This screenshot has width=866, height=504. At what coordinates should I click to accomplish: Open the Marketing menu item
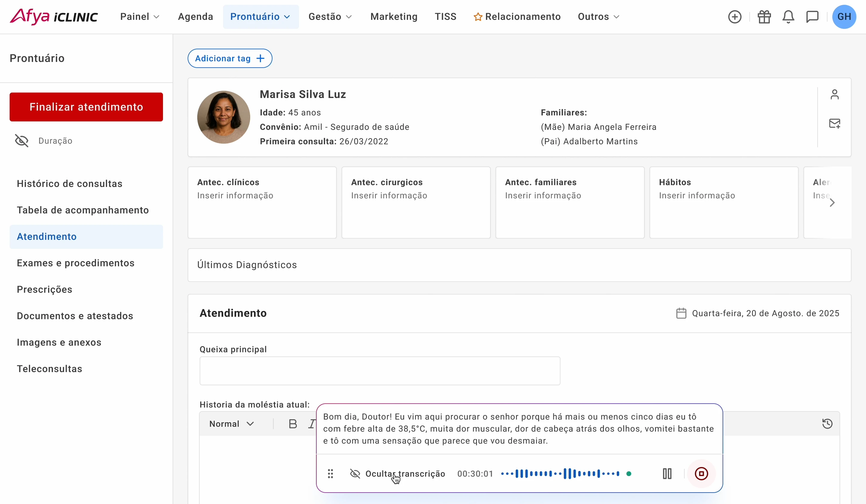click(x=394, y=17)
